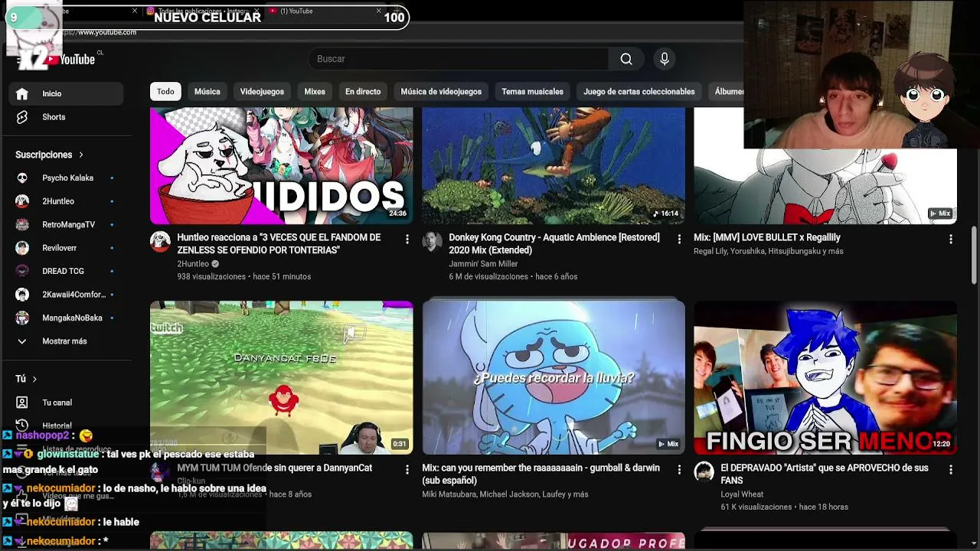
Task: Click "6 M de visualizaciones · hace 6 años"
Action: pyautogui.click(x=513, y=277)
